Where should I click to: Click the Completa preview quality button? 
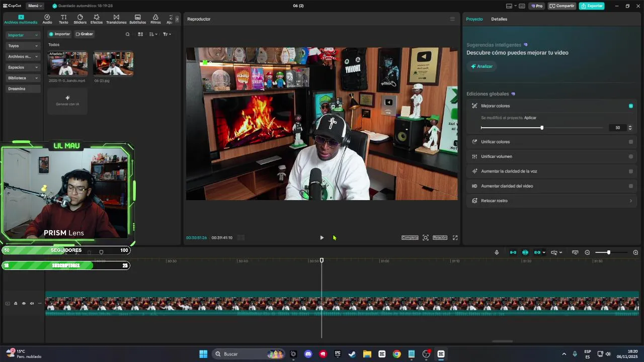click(410, 238)
